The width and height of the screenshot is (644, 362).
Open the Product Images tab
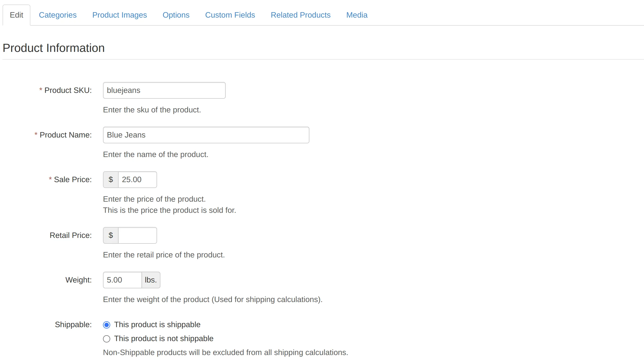pos(119,15)
